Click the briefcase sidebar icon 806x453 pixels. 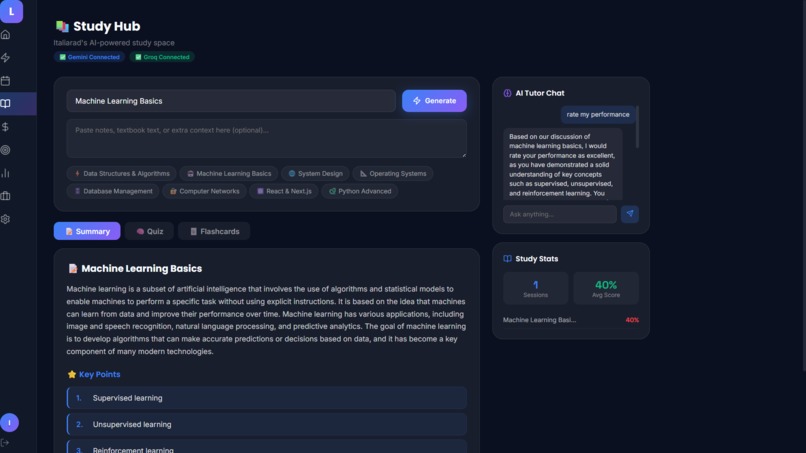(6, 196)
